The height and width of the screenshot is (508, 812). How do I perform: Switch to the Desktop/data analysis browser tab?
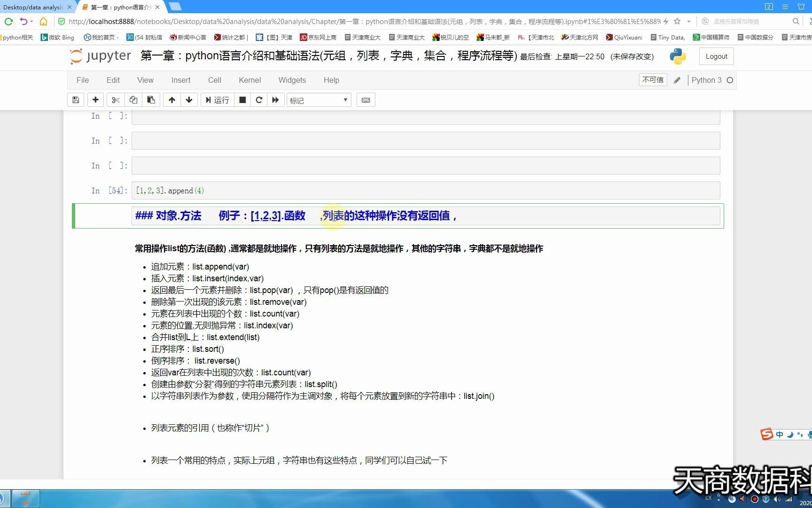(33, 7)
